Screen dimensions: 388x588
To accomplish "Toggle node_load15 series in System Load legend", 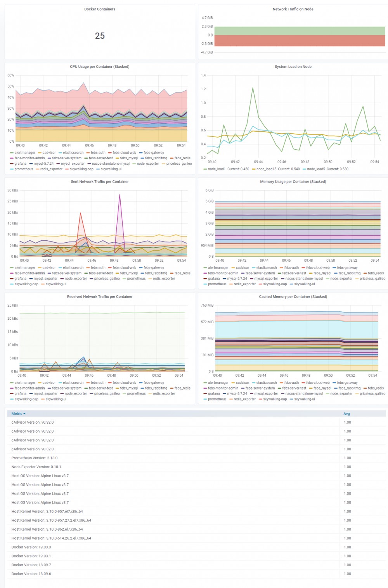I will pos(266,169).
